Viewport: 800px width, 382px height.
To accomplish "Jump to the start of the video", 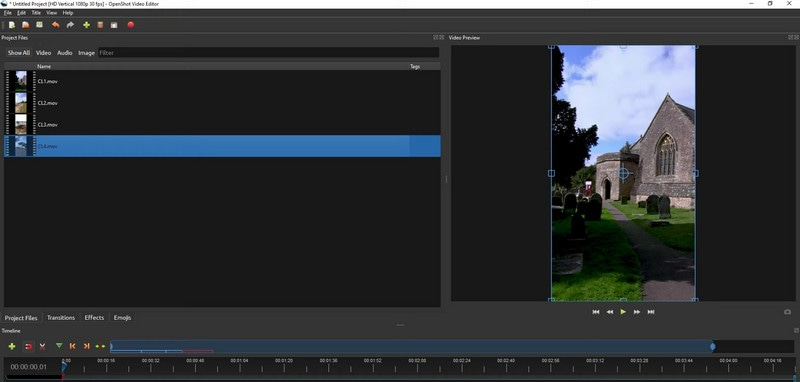I will [x=595, y=312].
